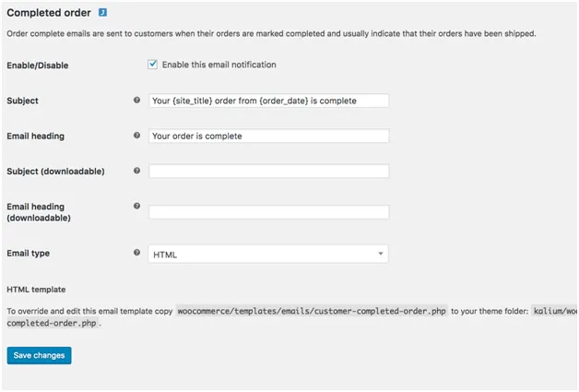Click the return arrow icon beside Completed order
The width and height of the screenshot is (579, 392).
coord(102,13)
